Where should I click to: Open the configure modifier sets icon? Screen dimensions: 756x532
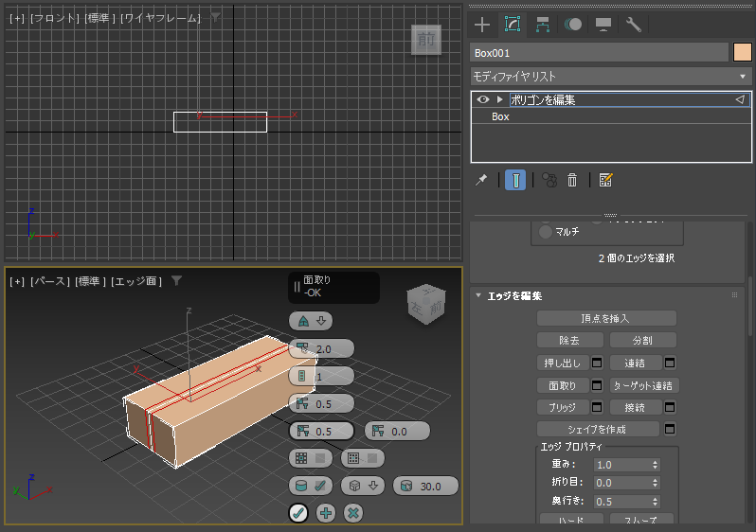(x=605, y=180)
